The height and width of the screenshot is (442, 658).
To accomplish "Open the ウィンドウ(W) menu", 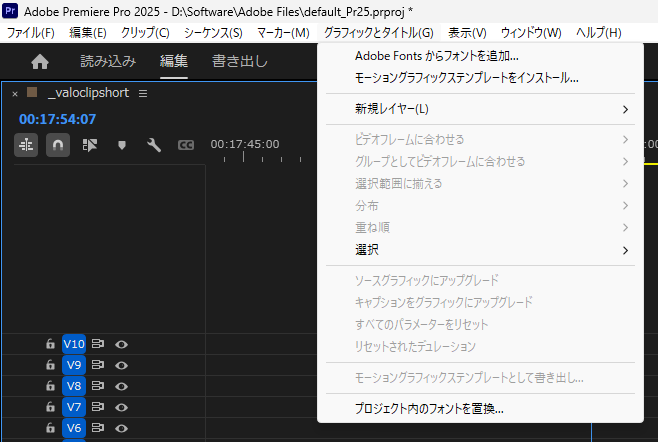I will click(x=531, y=33).
